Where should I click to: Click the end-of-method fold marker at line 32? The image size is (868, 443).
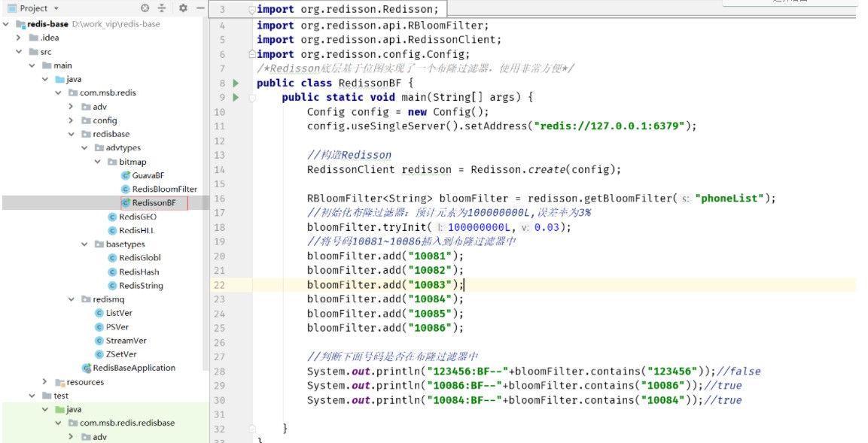252,428
